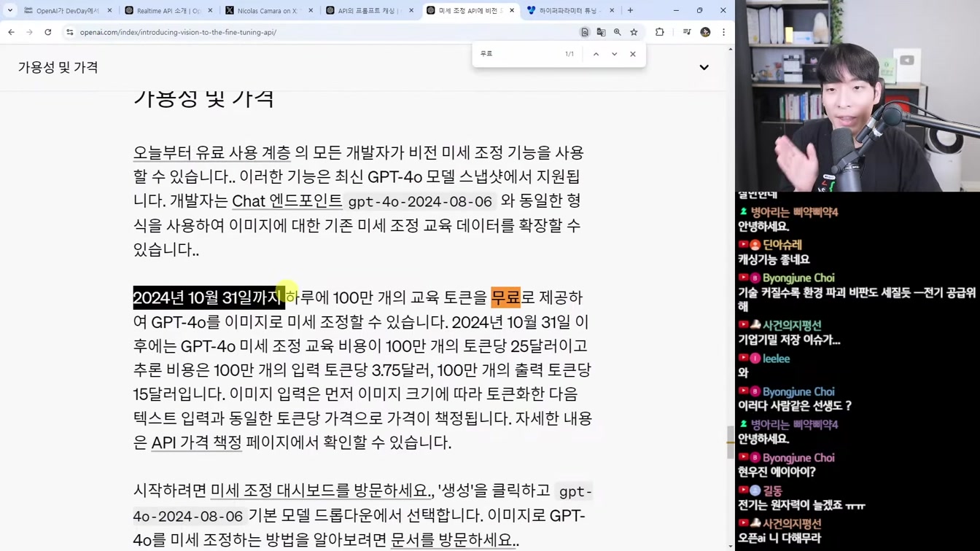Click chat message 오픈ai 니 다해무라
This screenshot has height=551, width=980.
779,539
